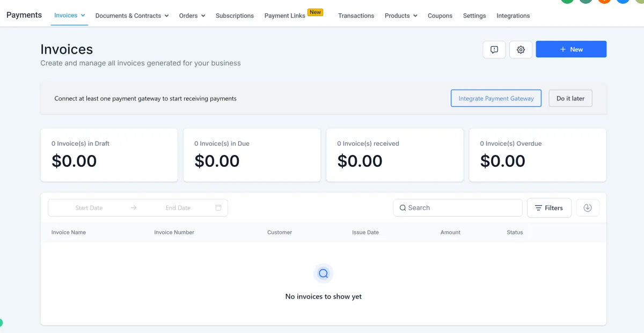Image resolution: width=644 pixels, height=333 pixels.
Task: Open the Coupons tab
Action: pos(440,16)
